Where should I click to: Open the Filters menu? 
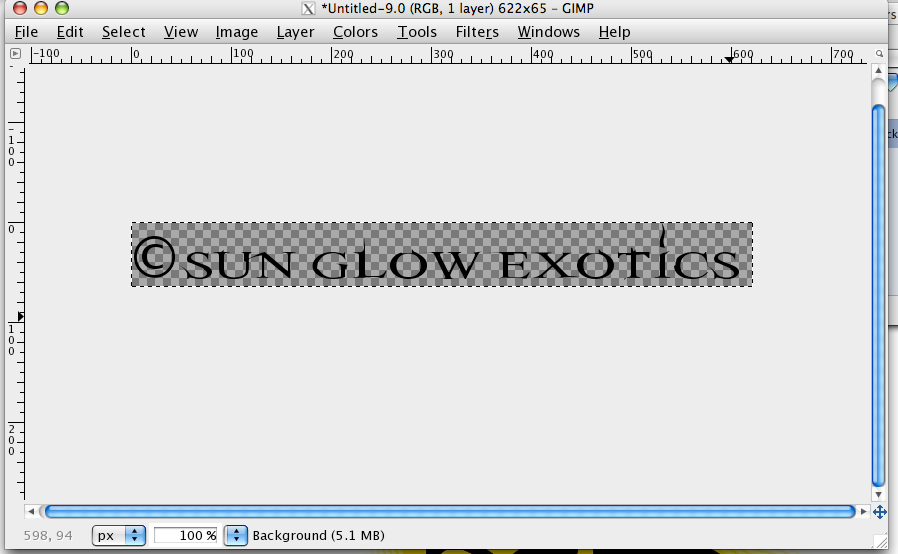477,32
